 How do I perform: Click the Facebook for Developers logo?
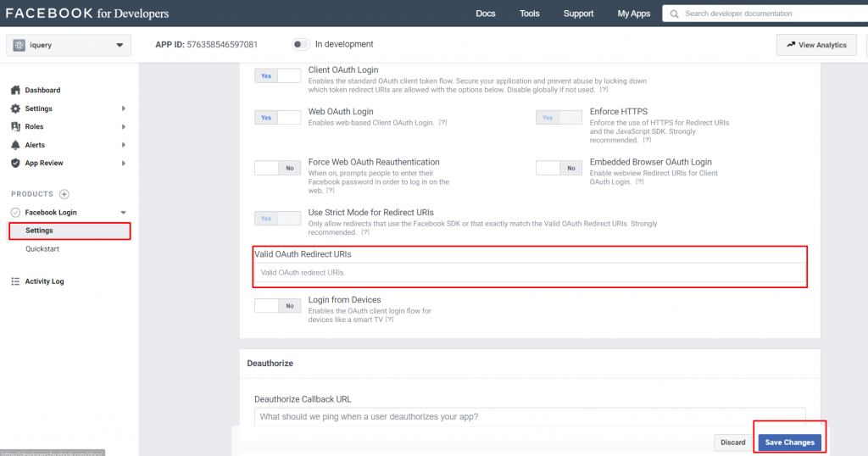(87, 14)
